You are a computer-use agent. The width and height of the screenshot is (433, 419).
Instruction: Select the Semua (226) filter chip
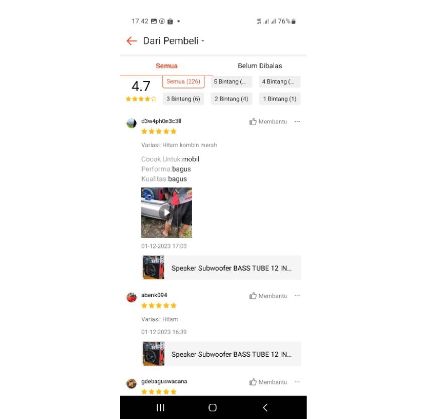tap(183, 82)
